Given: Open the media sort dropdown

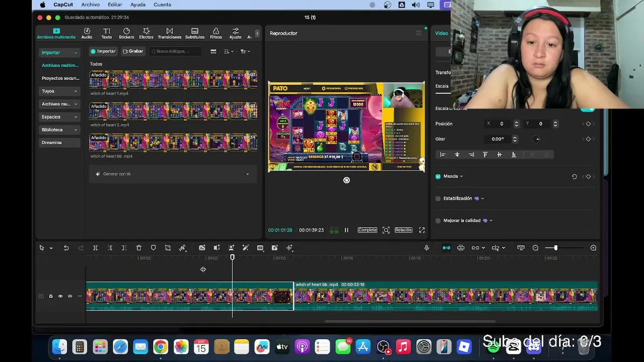Looking at the screenshot, I should (x=228, y=51).
